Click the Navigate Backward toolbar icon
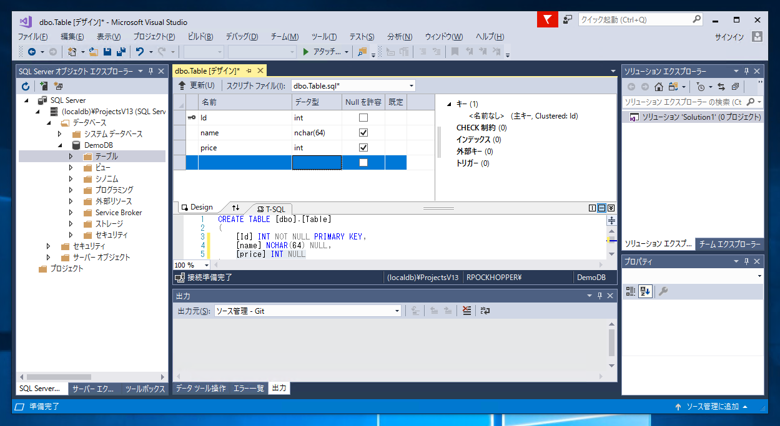 32,51
